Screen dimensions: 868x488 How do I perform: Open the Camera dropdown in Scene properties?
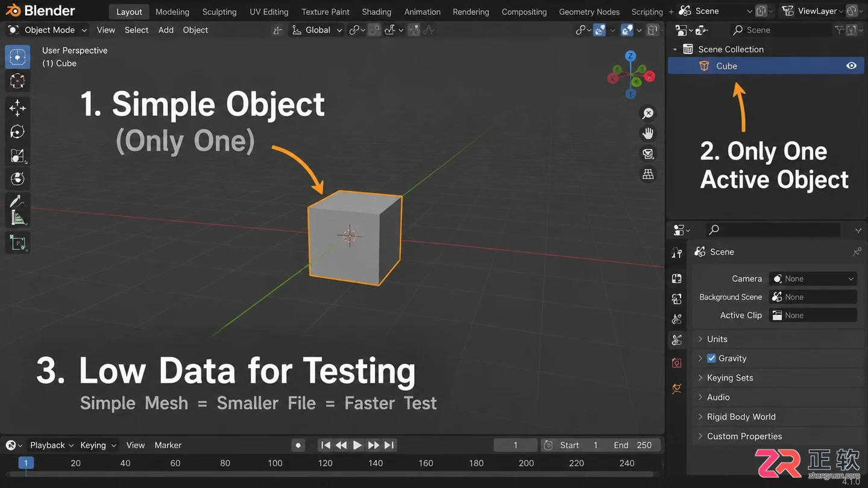pyautogui.click(x=813, y=279)
